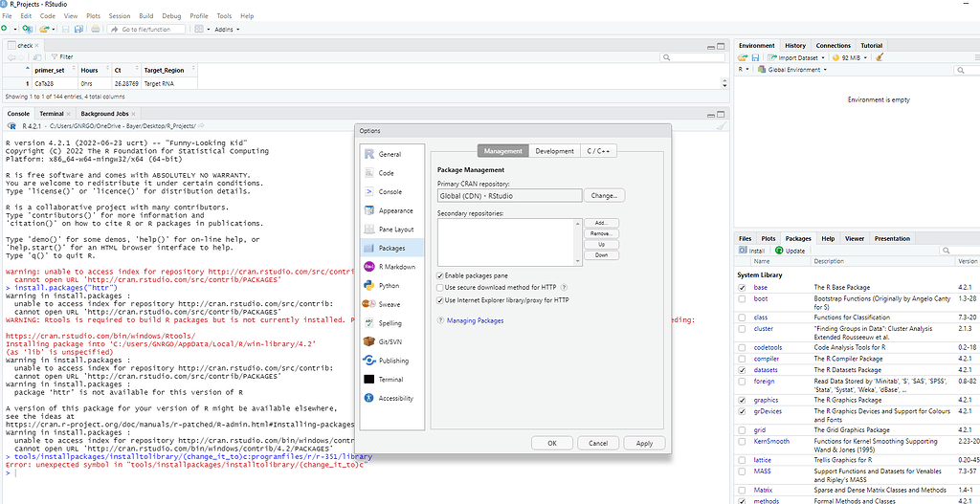980x504 pixels.
Task: Click the Load workspace icon in Environment pane
Action: tap(743, 57)
